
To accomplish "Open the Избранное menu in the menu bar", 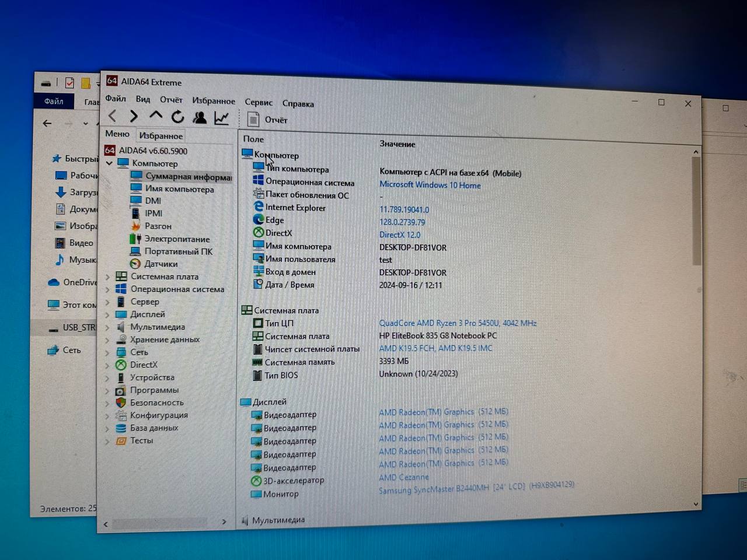I will 214,101.
